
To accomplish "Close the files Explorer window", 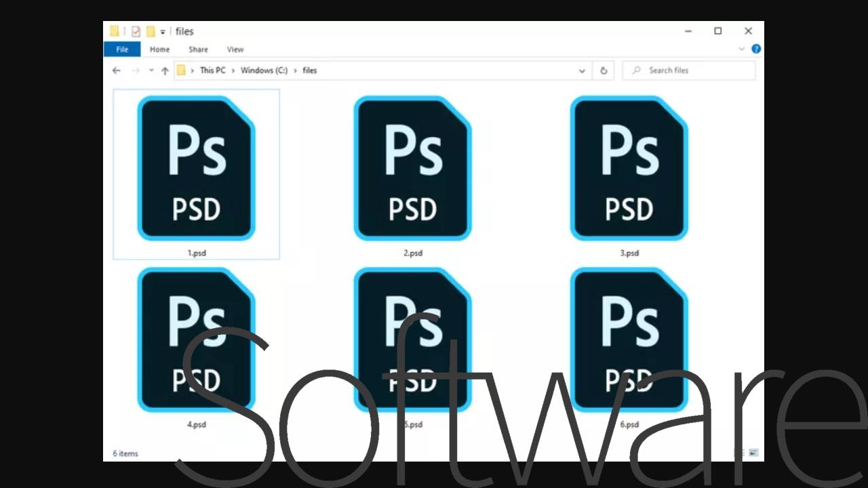I will [x=749, y=31].
